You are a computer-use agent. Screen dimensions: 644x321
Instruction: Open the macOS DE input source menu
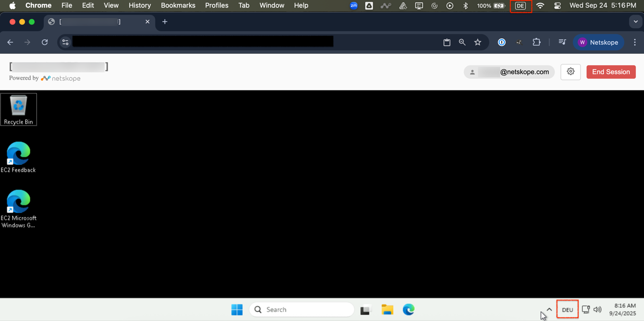(520, 6)
